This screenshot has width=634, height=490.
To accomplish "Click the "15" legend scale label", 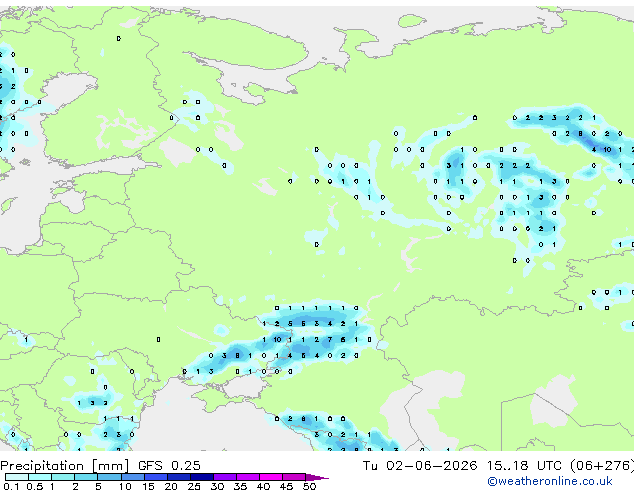I will [x=148, y=486].
